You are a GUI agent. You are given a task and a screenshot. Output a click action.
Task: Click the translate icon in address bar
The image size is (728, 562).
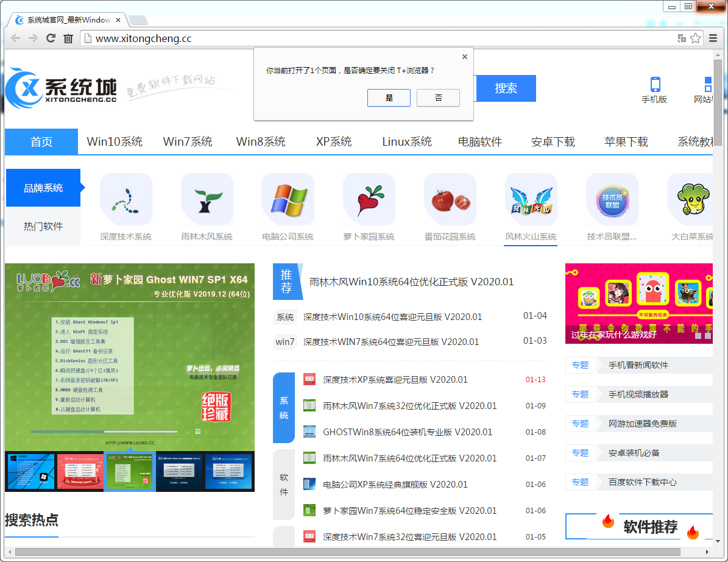pyautogui.click(x=682, y=38)
